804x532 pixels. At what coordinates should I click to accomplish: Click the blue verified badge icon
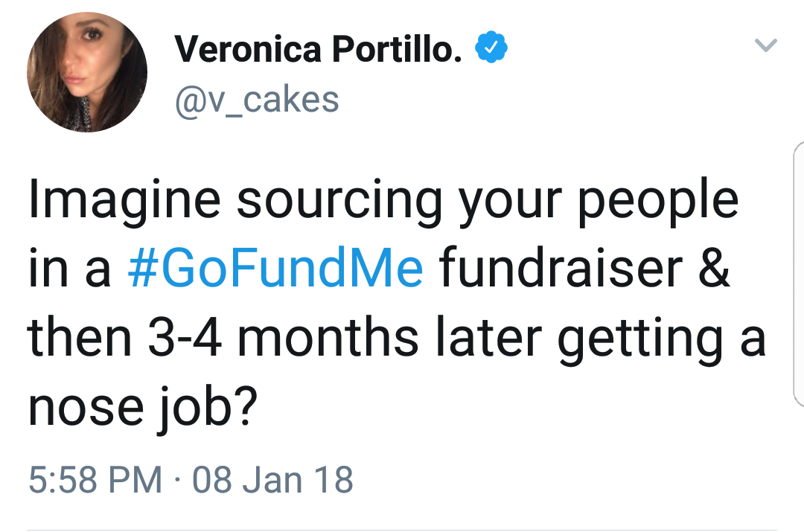[491, 47]
